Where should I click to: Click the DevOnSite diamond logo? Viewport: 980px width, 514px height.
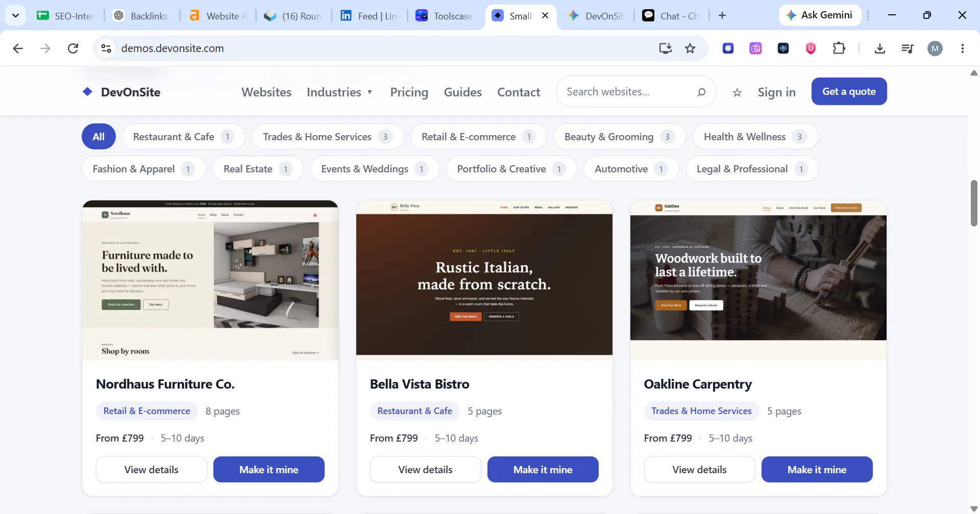pyautogui.click(x=88, y=92)
